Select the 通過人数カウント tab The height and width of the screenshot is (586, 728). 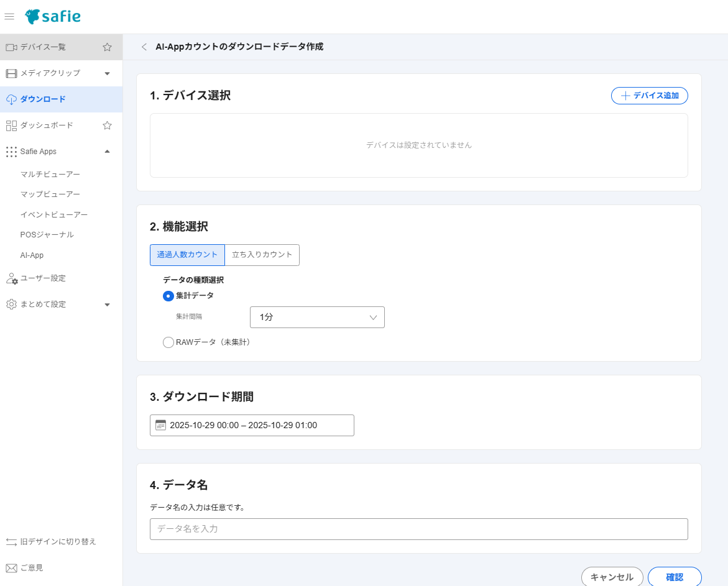pyautogui.click(x=187, y=255)
